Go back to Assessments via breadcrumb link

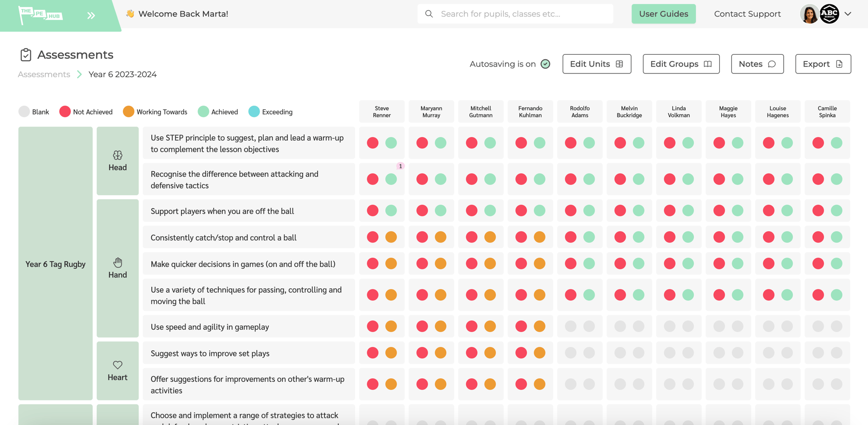(x=44, y=74)
